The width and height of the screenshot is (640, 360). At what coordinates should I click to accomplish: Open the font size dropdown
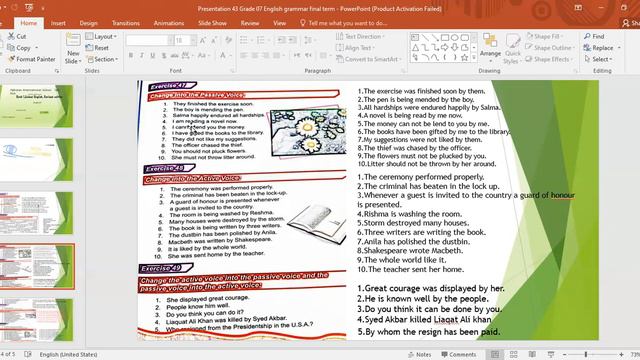(193, 40)
